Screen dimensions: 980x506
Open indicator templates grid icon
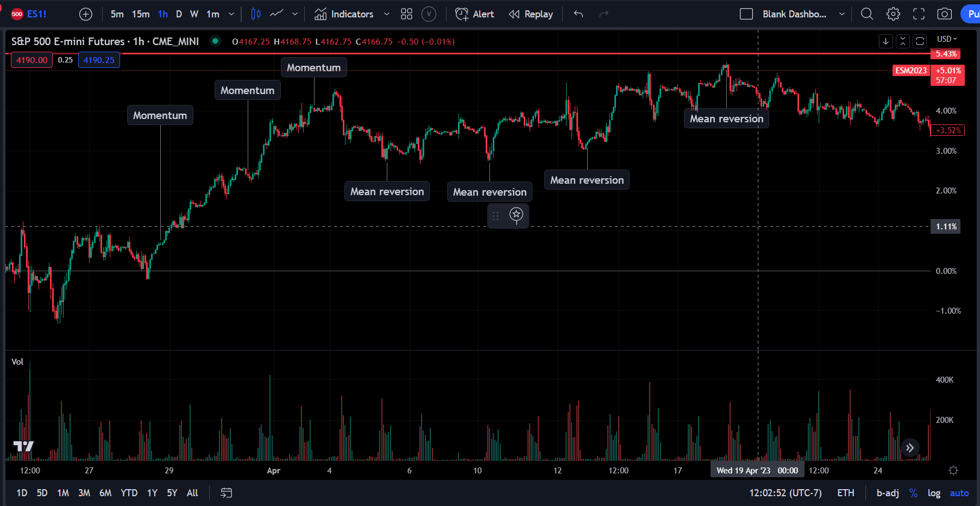[x=406, y=14]
